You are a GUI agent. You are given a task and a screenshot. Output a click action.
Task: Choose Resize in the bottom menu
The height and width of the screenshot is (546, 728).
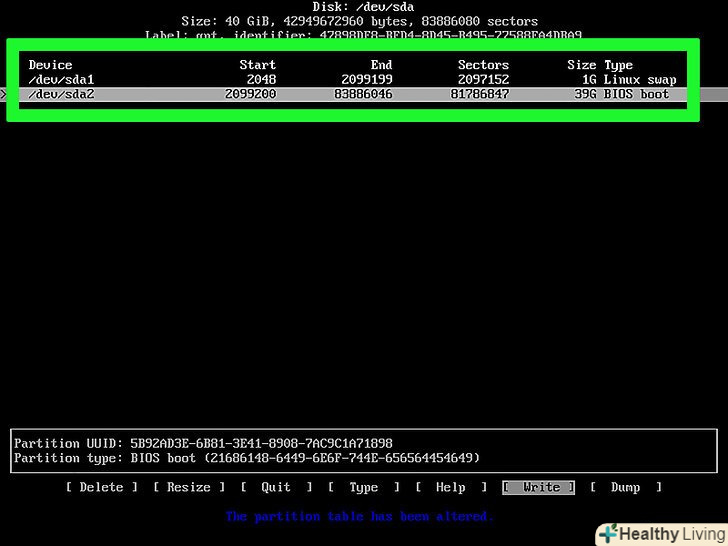188,487
